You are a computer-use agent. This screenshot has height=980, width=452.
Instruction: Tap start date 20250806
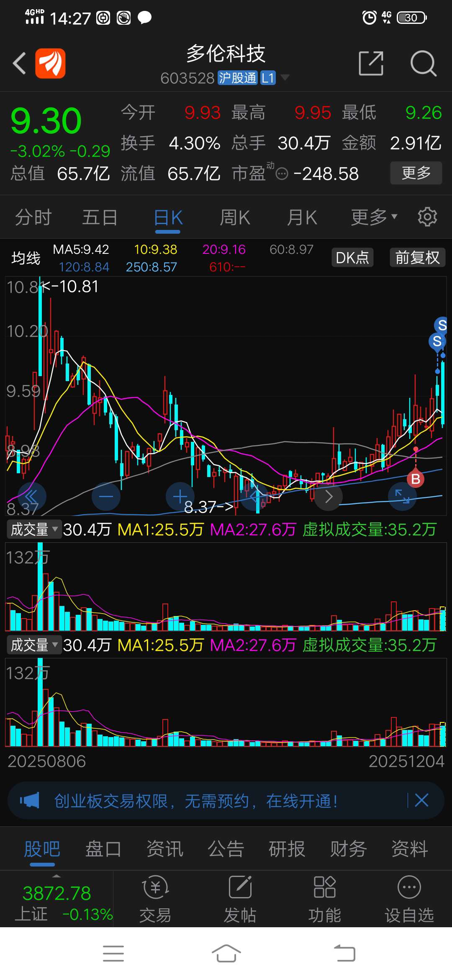point(46,761)
